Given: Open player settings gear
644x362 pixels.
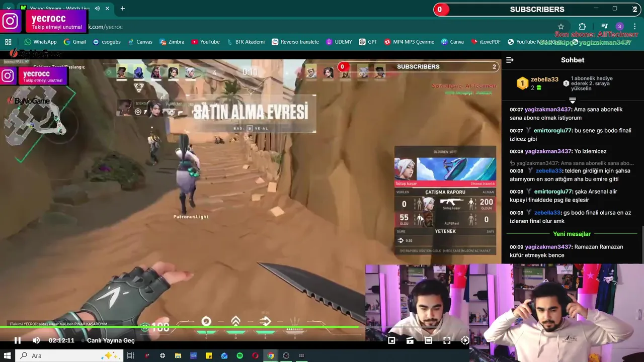Looking at the screenshot, I should [x=465, y=340].
